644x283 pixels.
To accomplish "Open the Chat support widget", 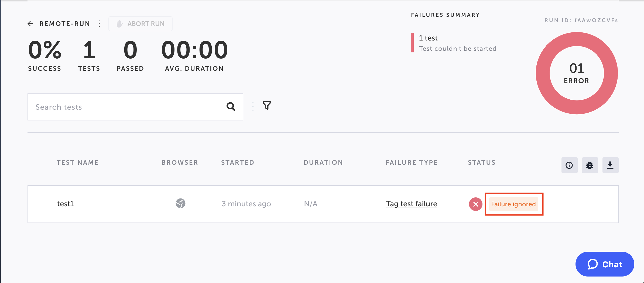I will 605,264.
